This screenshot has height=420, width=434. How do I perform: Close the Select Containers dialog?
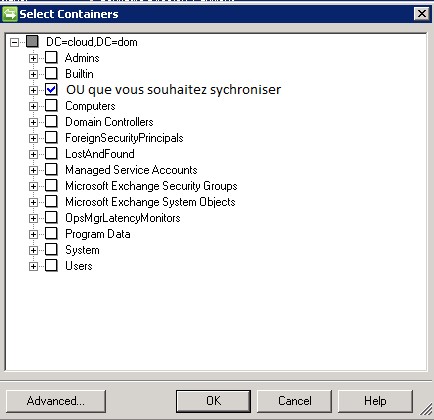pos(422,14)
